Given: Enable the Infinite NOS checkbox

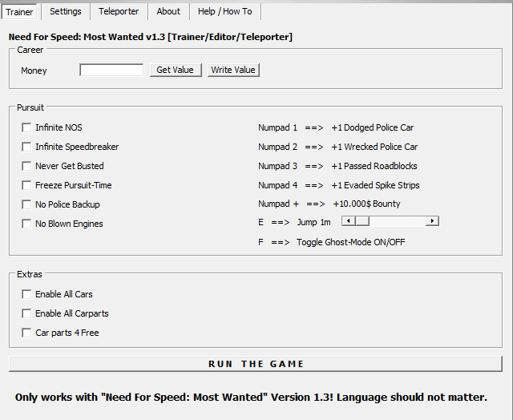Looking at the screenshot, I should [26, 127].
